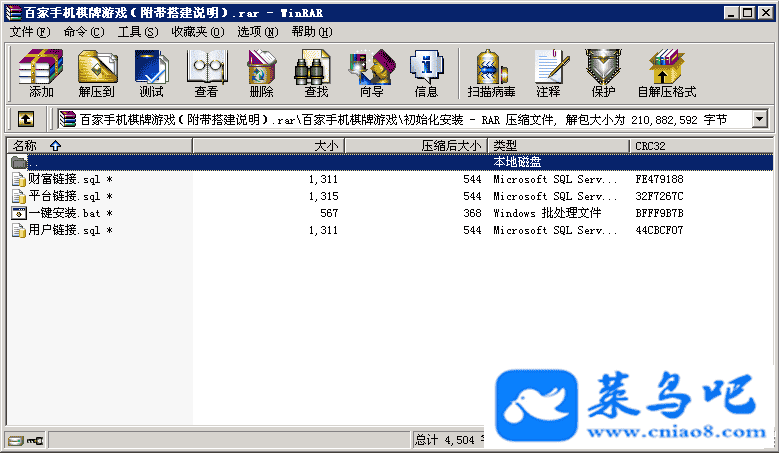Select the 平台链接.sql file name
The width and height of the screenshot is (779, 453).
(x=70, y=196)
